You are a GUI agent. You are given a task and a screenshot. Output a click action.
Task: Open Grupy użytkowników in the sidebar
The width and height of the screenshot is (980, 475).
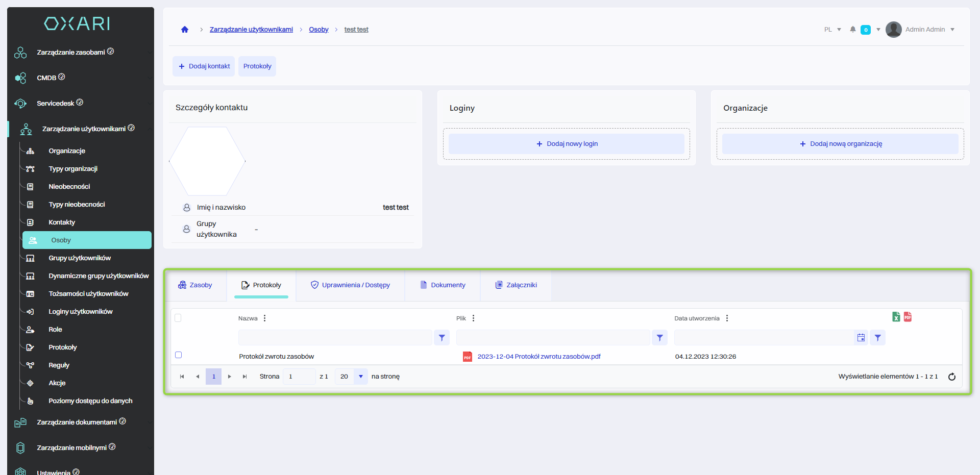[x=80, y=258]
